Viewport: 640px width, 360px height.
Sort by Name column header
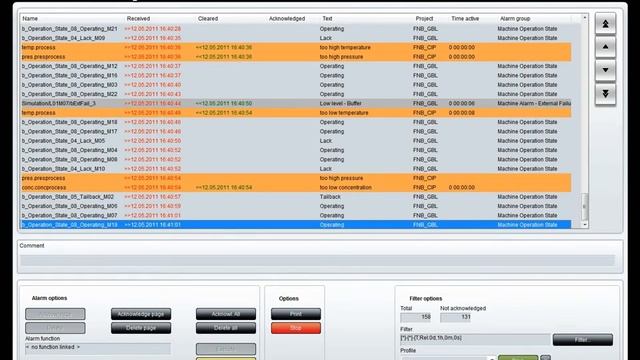(x=30, y=18)
